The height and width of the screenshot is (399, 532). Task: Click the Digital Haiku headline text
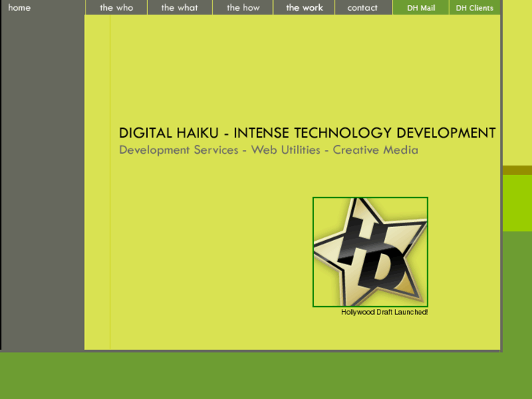click(x=307, y=133)
